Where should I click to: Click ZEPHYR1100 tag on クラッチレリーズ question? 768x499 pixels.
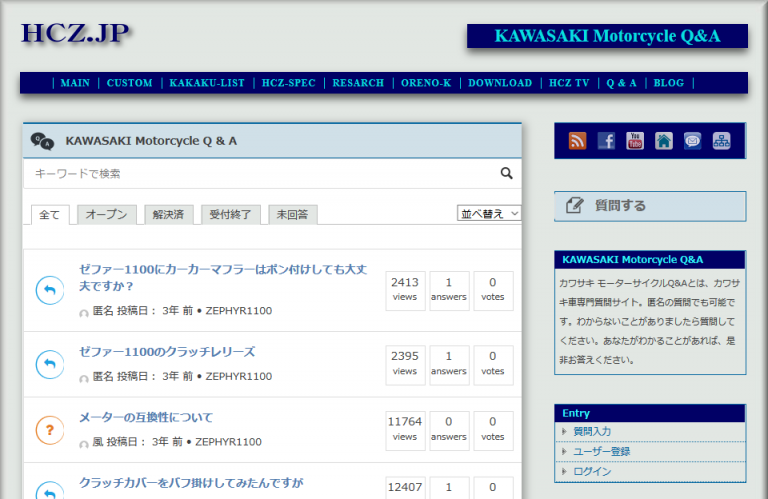click(x=239, y=377)
